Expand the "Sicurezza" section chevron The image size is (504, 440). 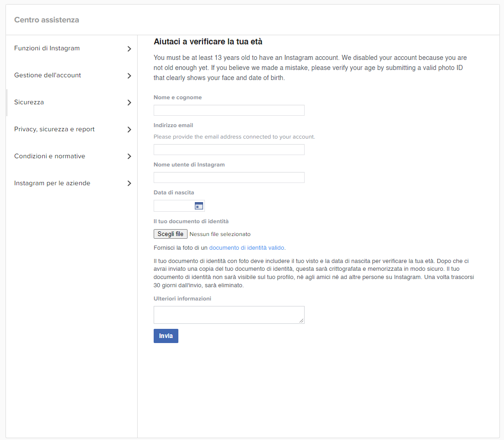click(129, 102)
